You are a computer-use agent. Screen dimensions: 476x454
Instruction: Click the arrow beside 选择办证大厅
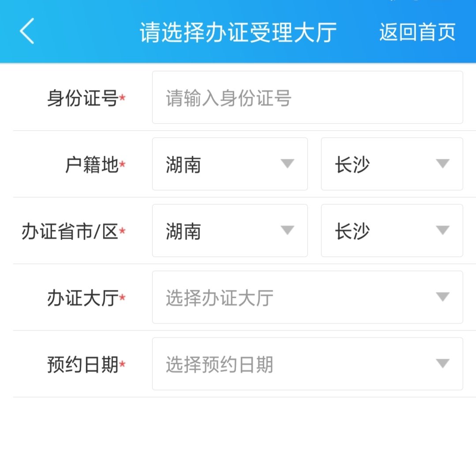pos(442,297)
